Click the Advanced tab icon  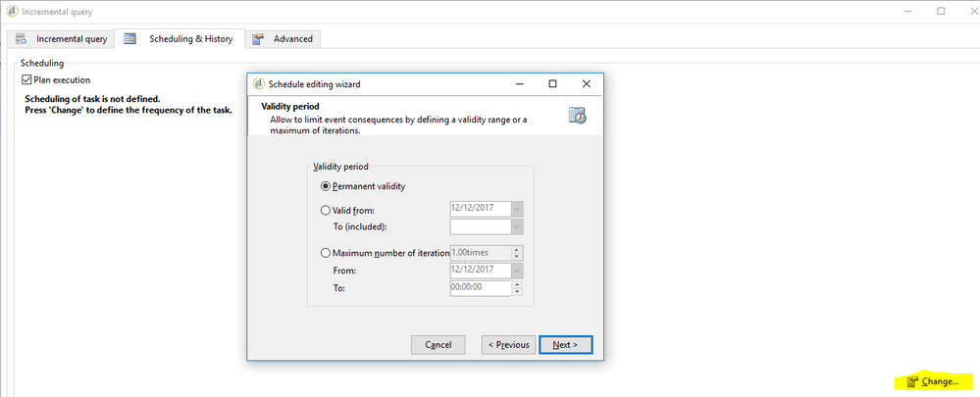click(x=258, y=39)
